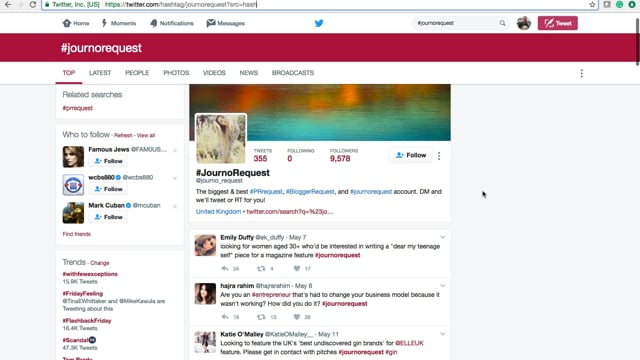Click the search magnifier icon
640x360 pixels.
[x=502, y=23]
